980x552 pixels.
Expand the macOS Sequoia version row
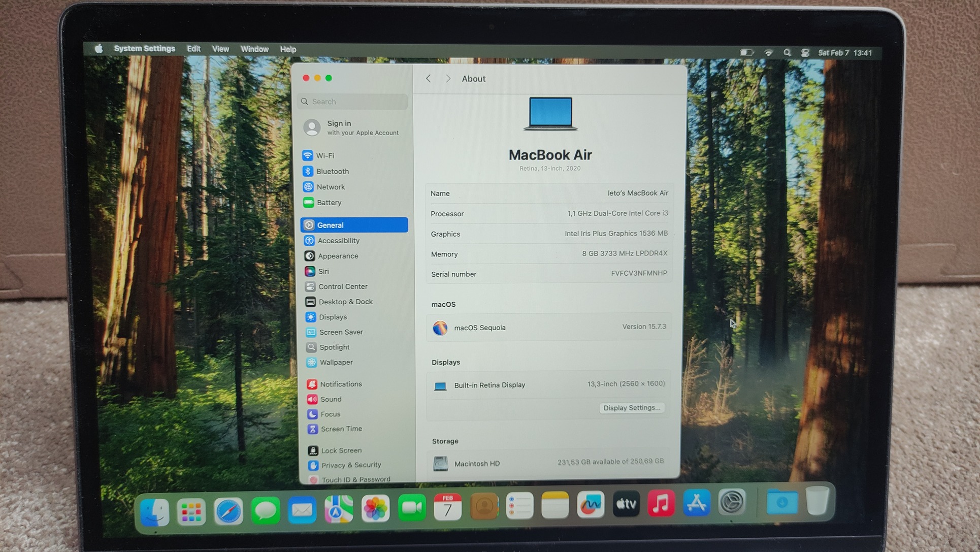point(549,327)
